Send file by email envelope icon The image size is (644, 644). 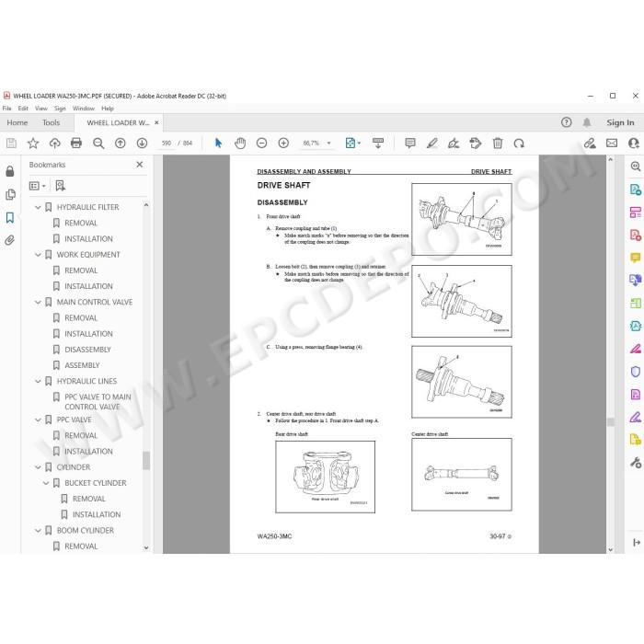612,143
